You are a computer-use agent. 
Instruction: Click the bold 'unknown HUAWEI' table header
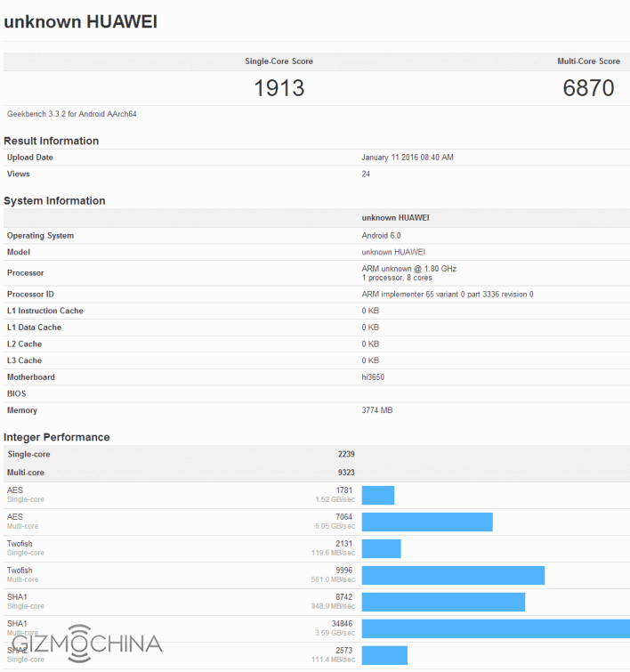coord(395,218)
